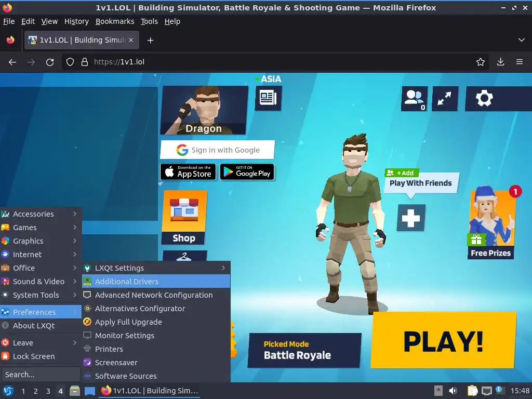
Task: Open the LXQt start menu button
Action: (8, 391)
